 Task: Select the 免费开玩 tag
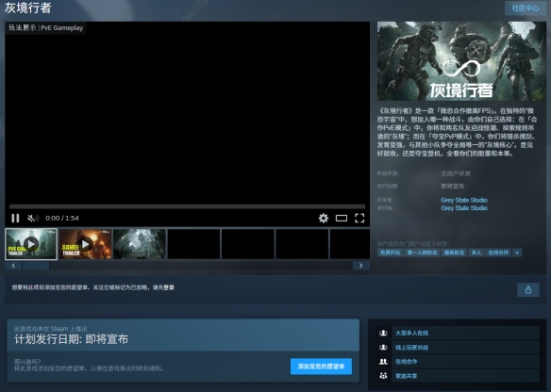coord(390,253)
